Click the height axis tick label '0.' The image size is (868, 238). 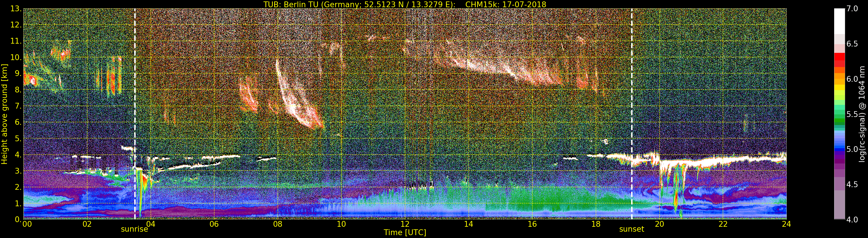pos(18,220)
